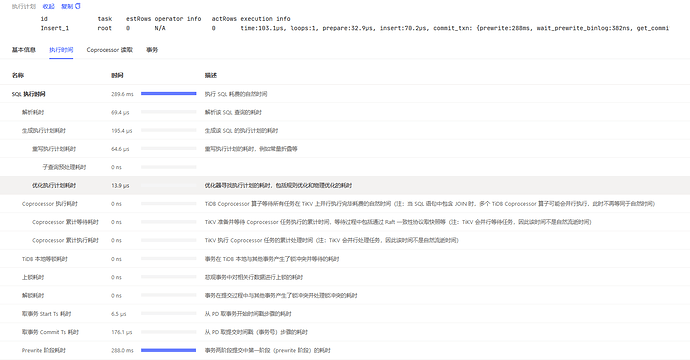Image resolution: width=690 pixels, height=360 pixels.
Task: Select the 上锁耗时 row name
Action: [33, 277]
